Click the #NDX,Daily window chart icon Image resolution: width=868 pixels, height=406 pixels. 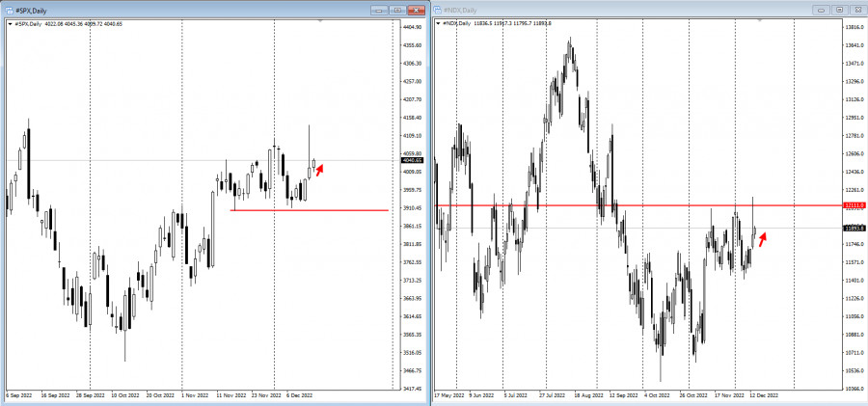438,9
